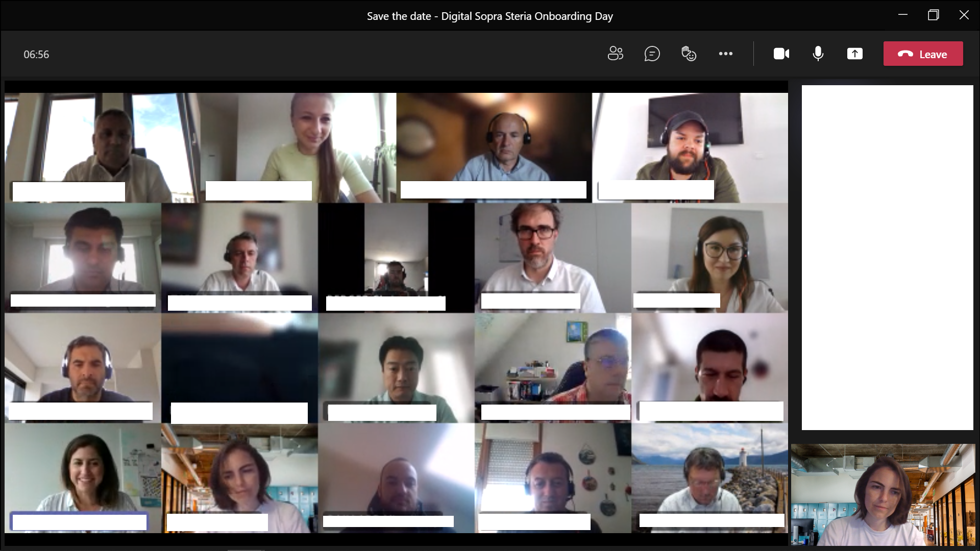Select the self-view video thumbnail

pos(883,494)
